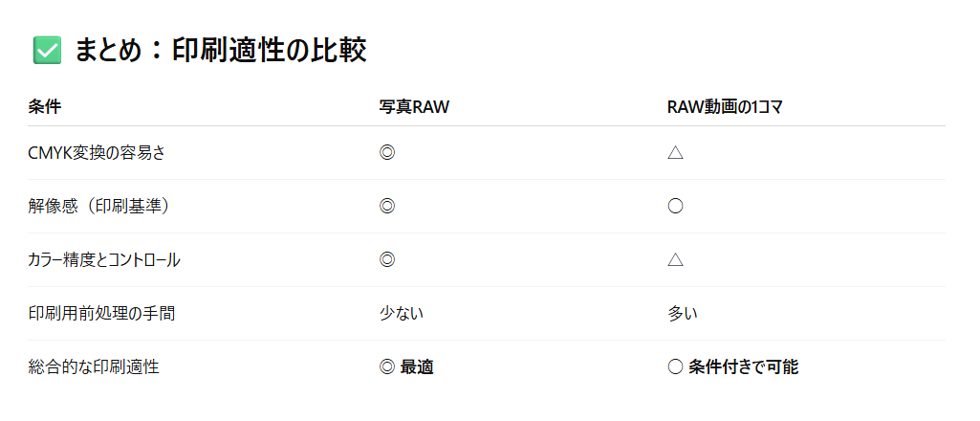The width and height of the screenshot is (980, 421).
Task: Select the RAW動画の1コマ column header
Action: click(x=725, y=107)
